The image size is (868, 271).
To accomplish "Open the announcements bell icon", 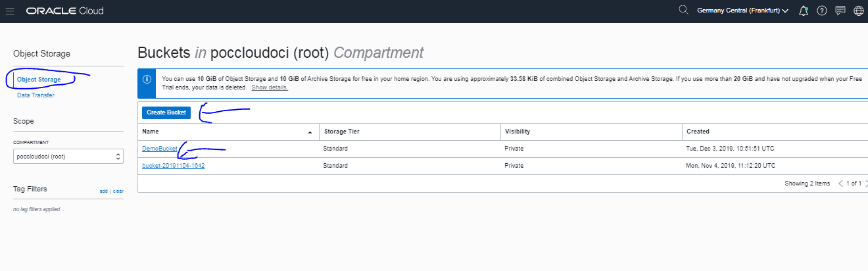I will (x=803, y=11).
